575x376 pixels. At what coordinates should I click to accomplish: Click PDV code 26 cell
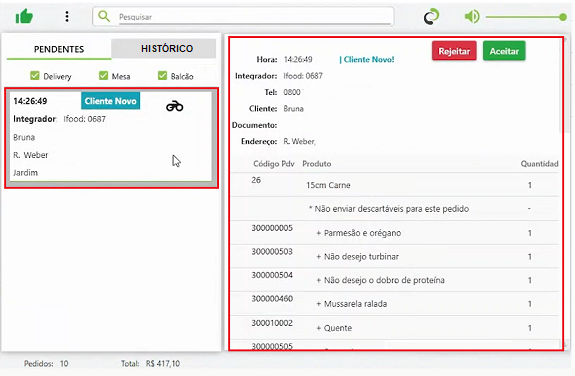click(x=256, y=180)
